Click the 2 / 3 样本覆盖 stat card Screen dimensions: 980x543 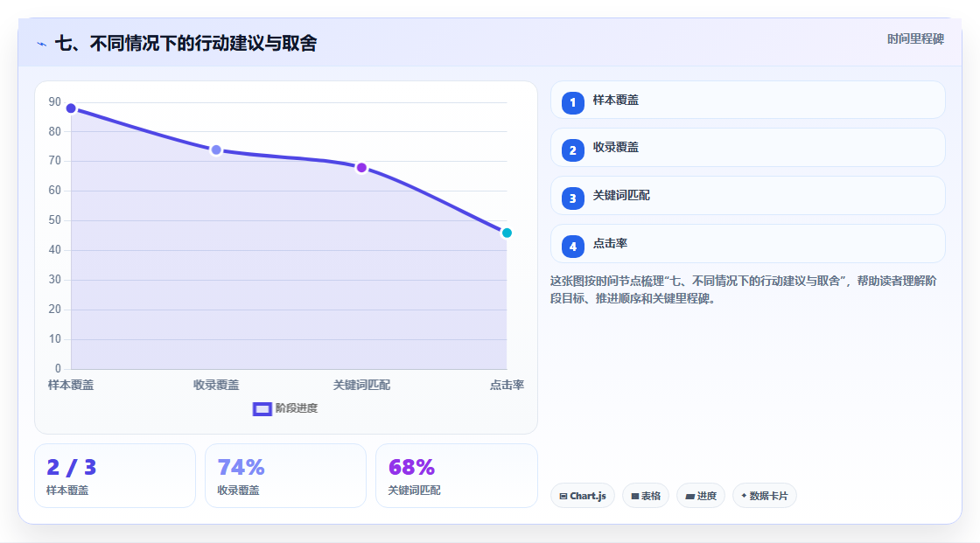[115, 476]
